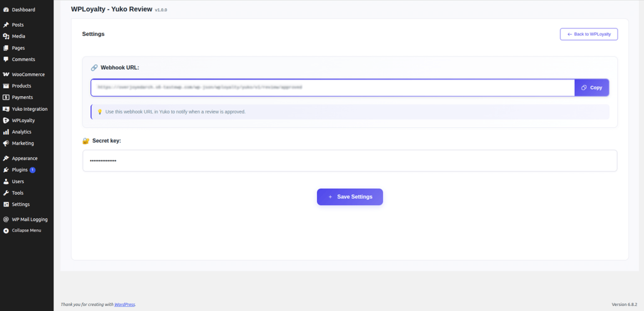Screen dimensions: 644x311
Task: Click the Save Settings button
Action: point(350,196)
